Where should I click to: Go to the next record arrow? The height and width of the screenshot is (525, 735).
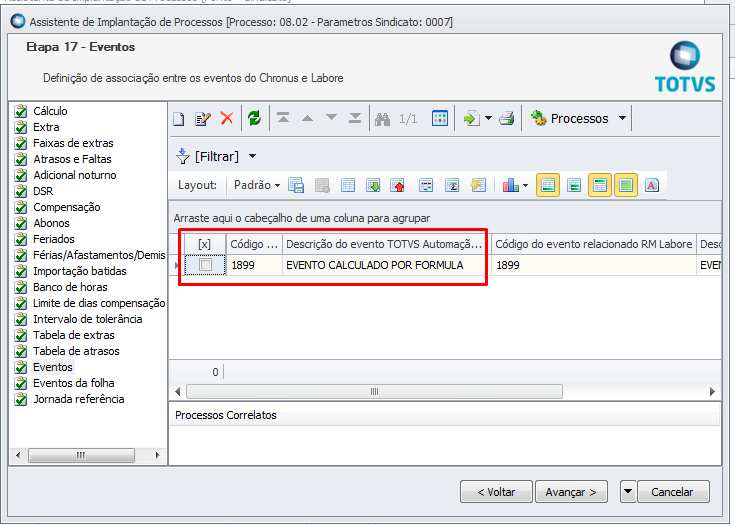(x=331, y=117)
